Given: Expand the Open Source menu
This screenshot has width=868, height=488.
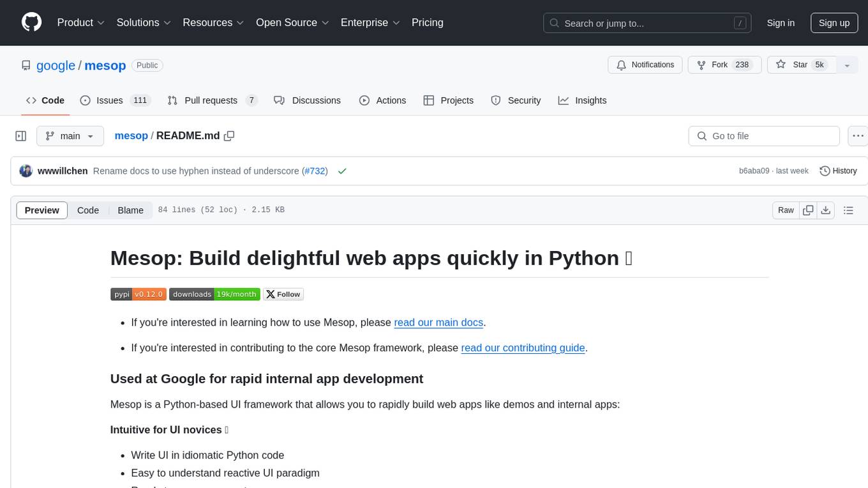Looking at the screenshot, I should (x=292, y=23).
